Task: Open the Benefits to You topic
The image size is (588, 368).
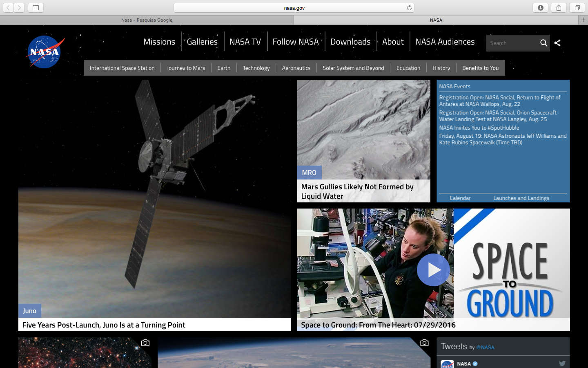Action: coord(480,68)
